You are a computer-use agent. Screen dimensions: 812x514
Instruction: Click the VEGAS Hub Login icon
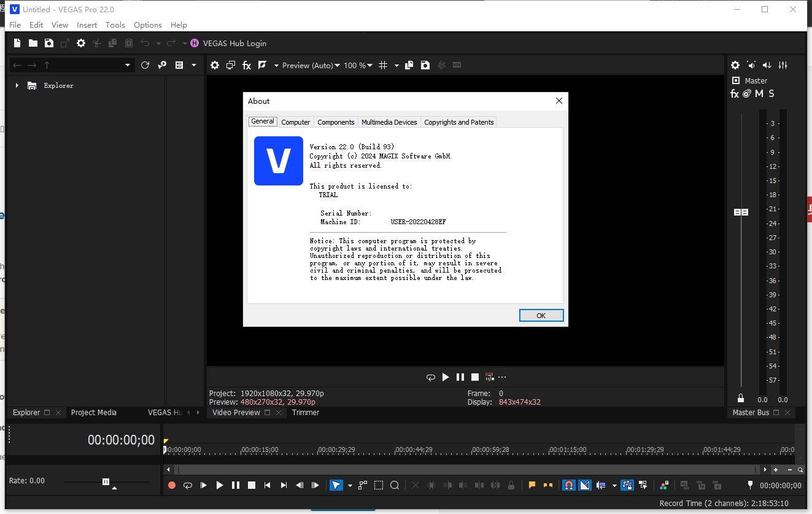click(x=195, y=43)
